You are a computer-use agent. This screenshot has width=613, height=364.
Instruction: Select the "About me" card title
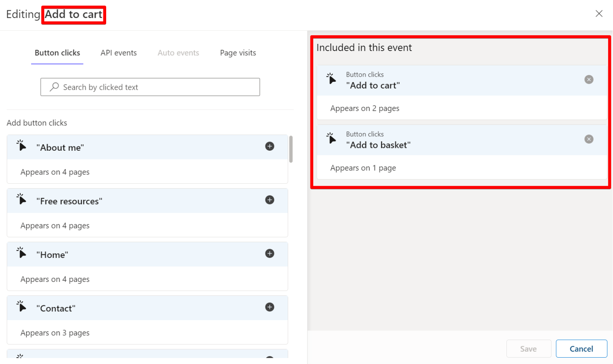pos(60,148)
